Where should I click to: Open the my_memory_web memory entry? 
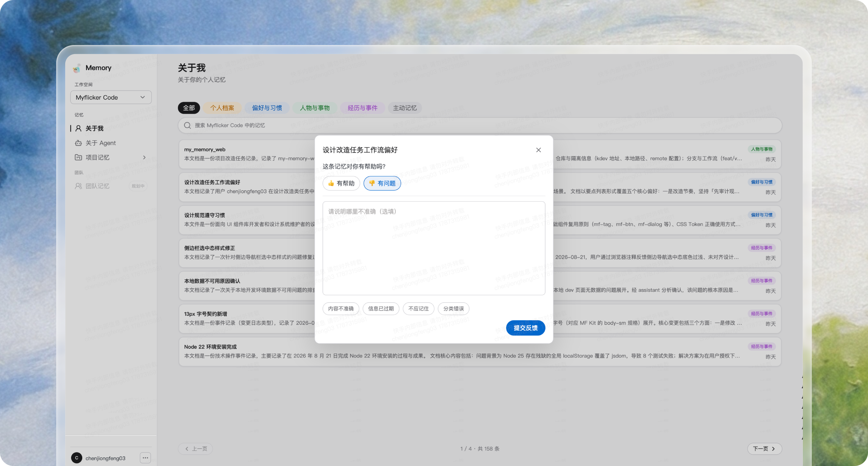point(480,154)
